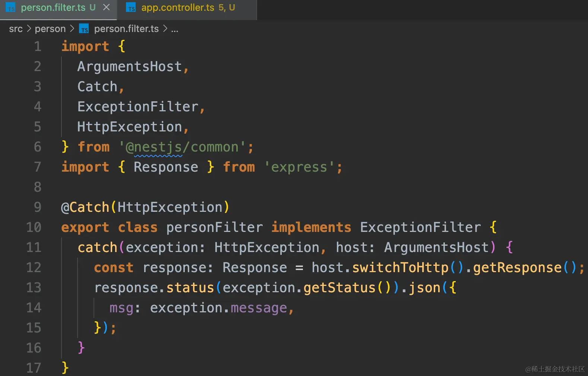Click the TypeScript icon on app.controller.ts tab

pos(131,7)
